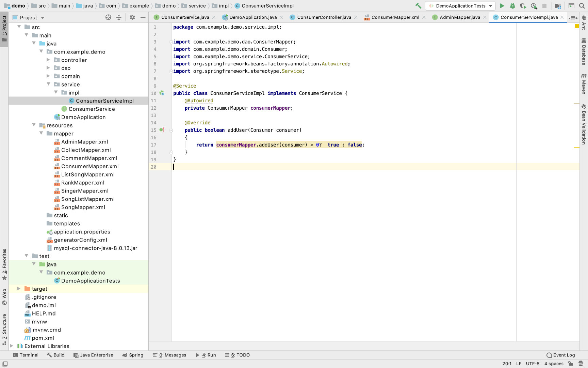The height and width of the screenshot is (368, 588).
Task: Open Project panel settings gear
Action: coord(132,17)
